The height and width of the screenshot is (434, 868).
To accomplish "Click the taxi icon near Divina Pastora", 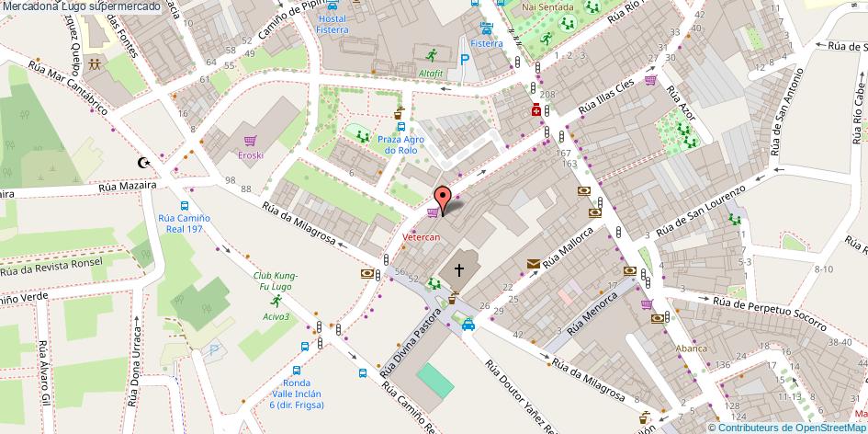I will (x=468, y=325).
